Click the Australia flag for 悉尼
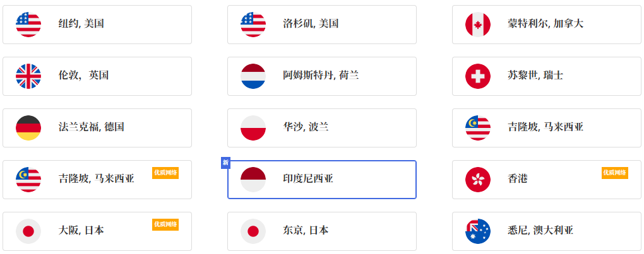644x254 pixels. click(478, 231)
